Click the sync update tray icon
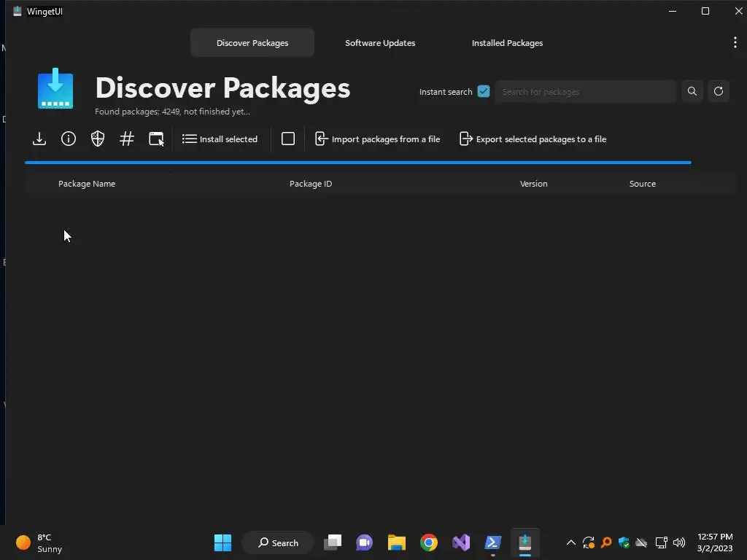The width and height of the screenshot is (747, 560). tap(589, 542)
